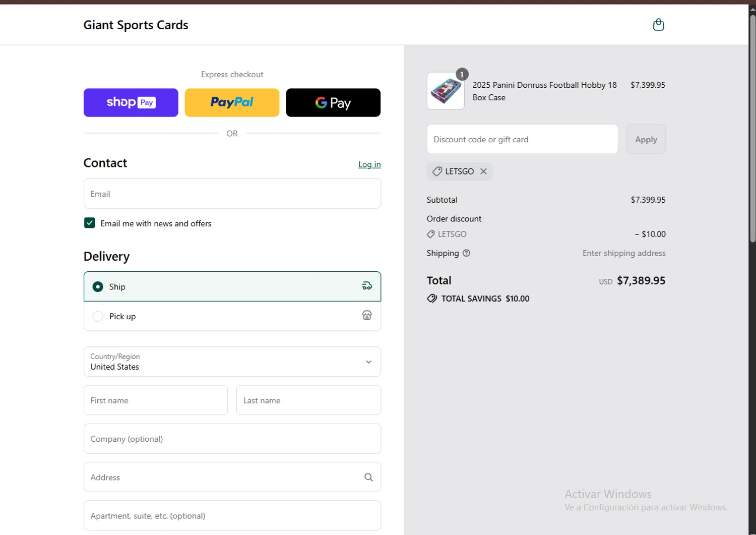This screenshot has width=756, height=535.
Task: Click the address search magnifier icon
Action: coord(368,477)
